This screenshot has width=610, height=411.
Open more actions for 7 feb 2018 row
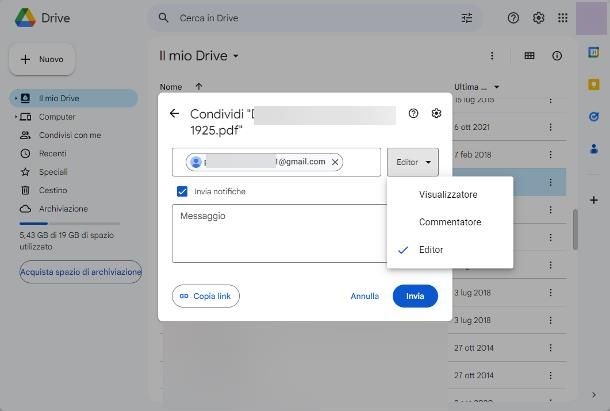550,155
